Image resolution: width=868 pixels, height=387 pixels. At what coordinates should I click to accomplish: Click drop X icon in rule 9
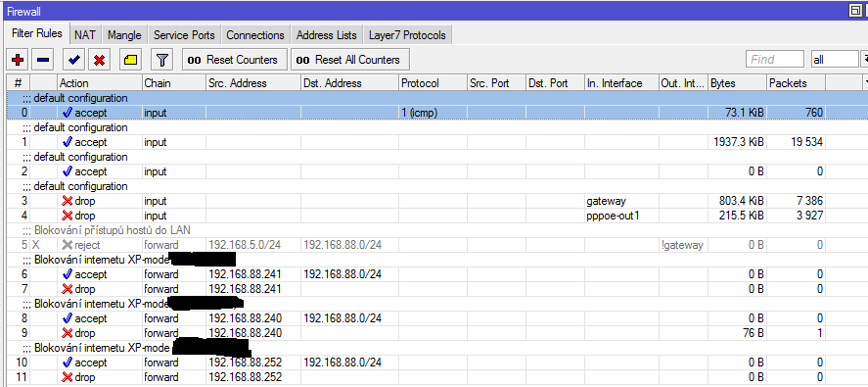67,333
